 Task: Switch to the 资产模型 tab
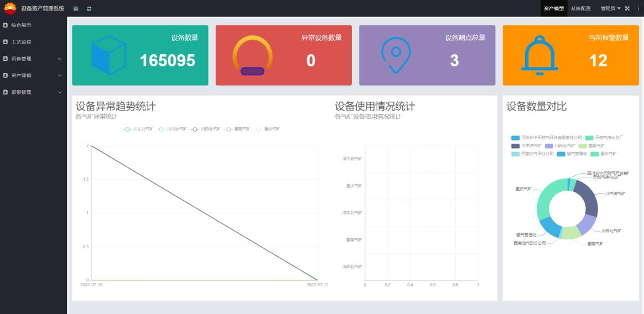554,8
